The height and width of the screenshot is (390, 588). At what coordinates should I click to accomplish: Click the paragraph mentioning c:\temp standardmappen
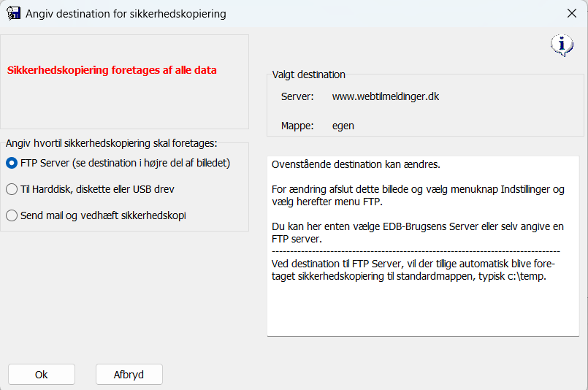[x=413, y=270]
